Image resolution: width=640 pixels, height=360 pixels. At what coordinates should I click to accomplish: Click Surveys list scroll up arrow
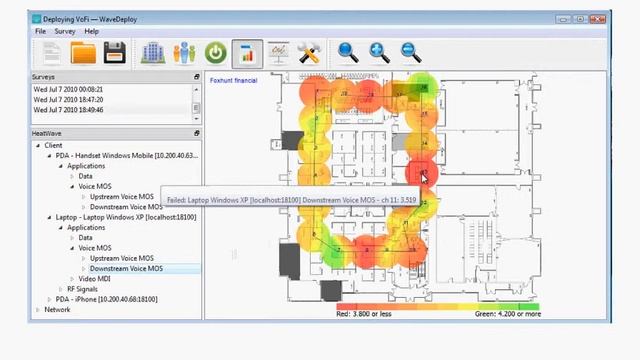pyautogui.click(x=196, y=89)
